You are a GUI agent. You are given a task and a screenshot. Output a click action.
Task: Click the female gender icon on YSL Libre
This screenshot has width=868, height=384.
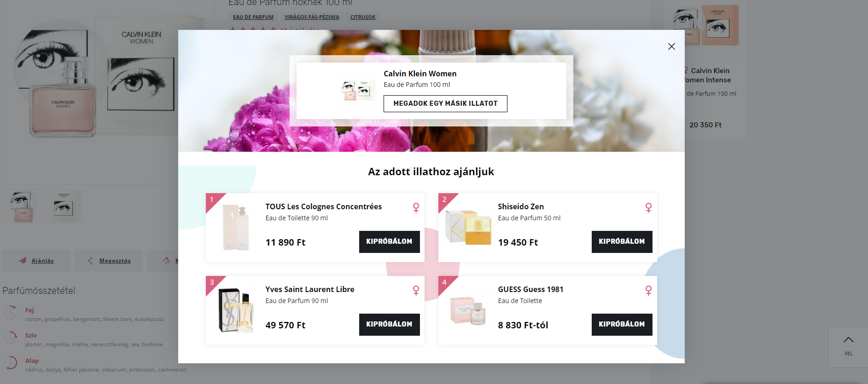(x=416, y=291)
